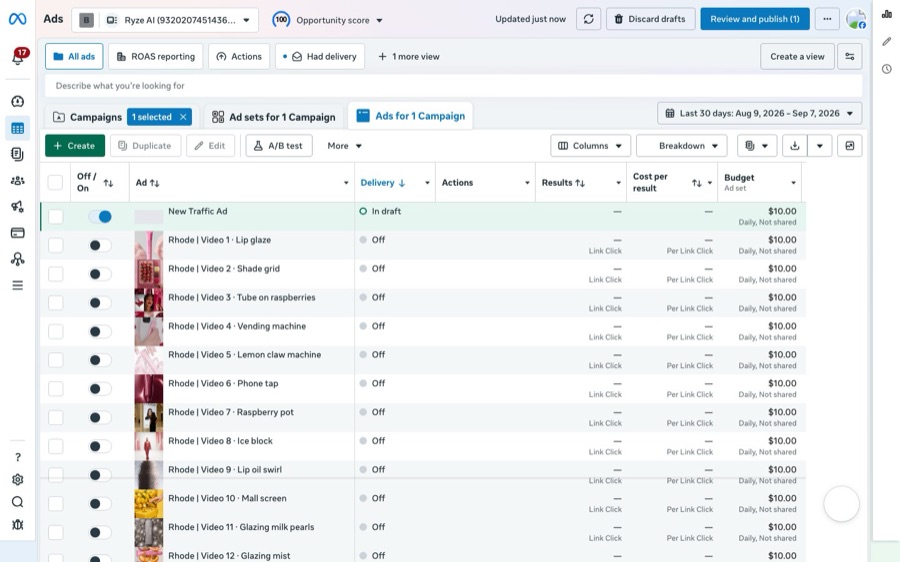Viewport: 900px width, 562px height.
Task: Open notifications bell with 17 badge
Action: (x=18, y=56)
